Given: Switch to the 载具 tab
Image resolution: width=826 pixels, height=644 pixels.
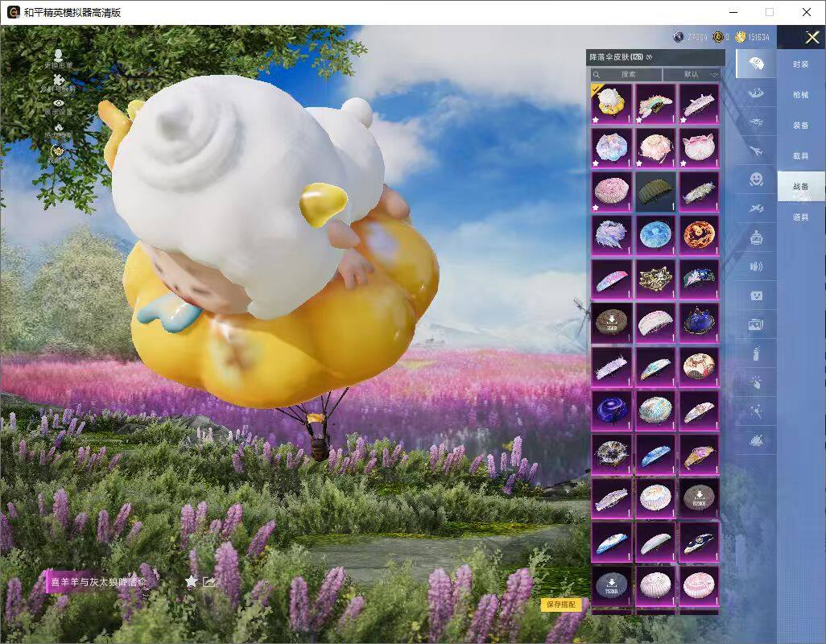Looking at the screenshot, I should pyautogui.click(x=801, y=156).
